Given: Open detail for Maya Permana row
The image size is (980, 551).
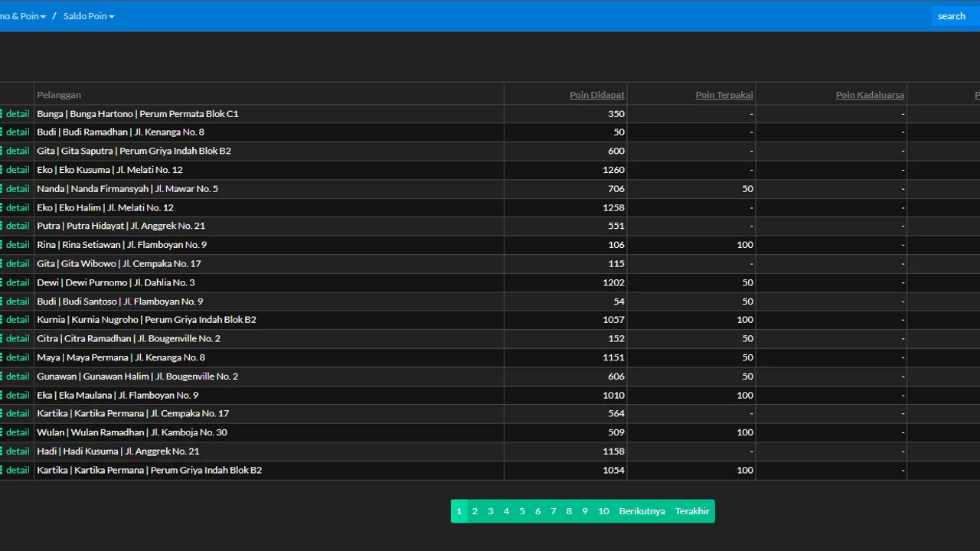Looking at the screenshot, I should [15, 357].
